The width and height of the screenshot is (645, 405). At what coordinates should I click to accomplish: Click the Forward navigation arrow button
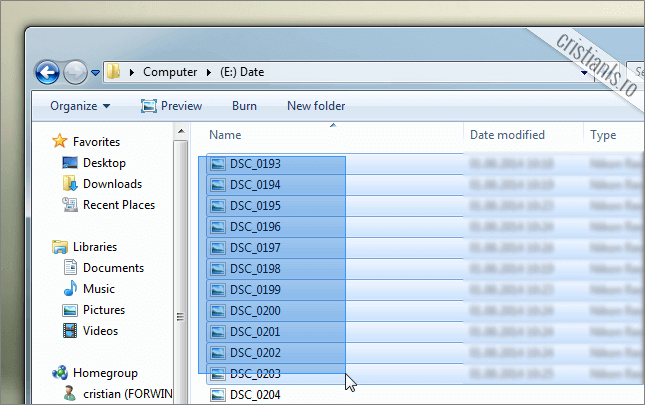click(x=75, y=72)
